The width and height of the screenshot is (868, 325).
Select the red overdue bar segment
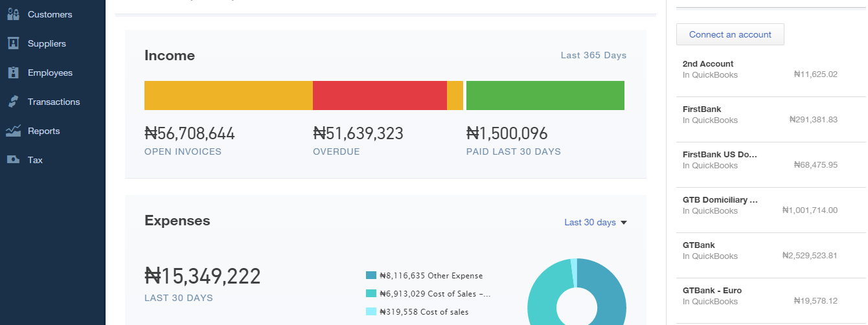[380, 95]
